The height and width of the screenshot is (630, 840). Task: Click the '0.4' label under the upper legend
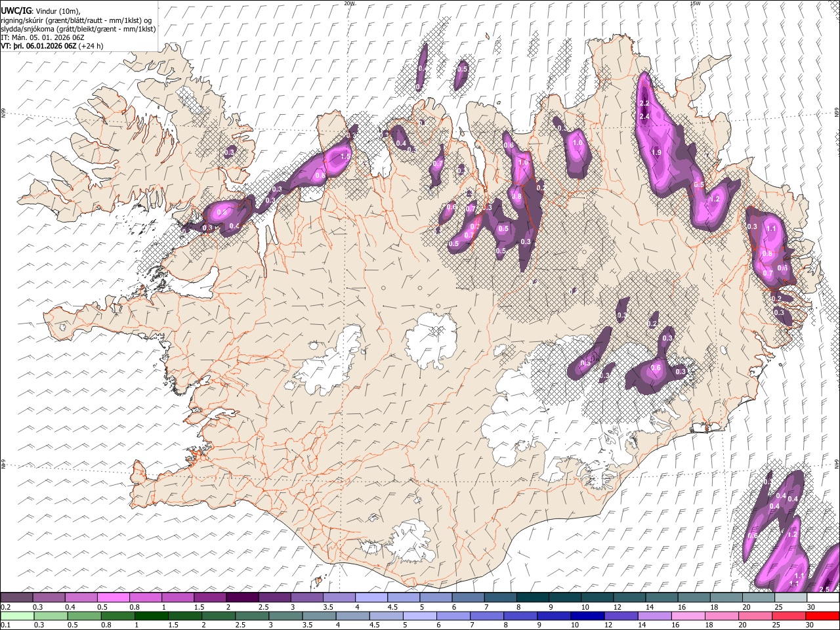pyautogui.click(x=70, y=607)
